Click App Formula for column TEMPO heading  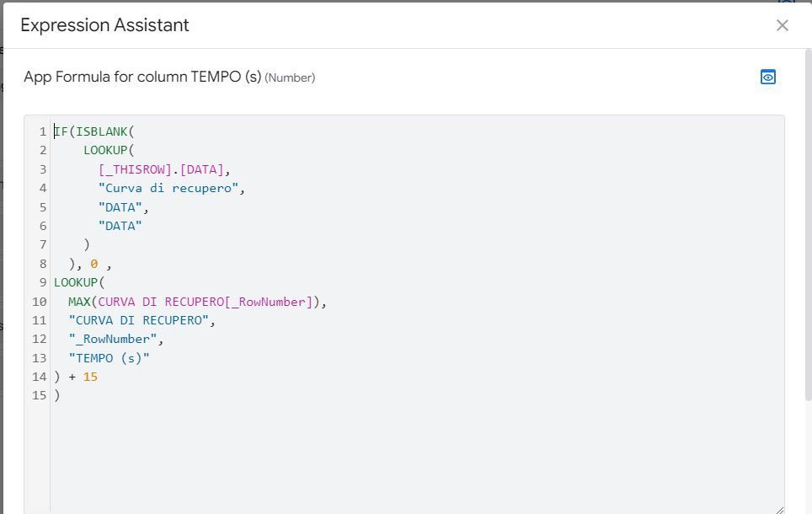(142, 78)
